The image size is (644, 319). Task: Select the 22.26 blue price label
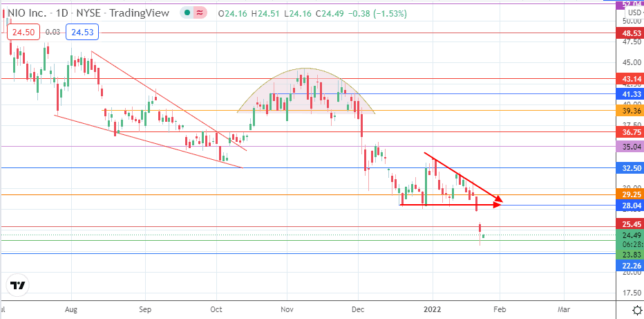630,266
